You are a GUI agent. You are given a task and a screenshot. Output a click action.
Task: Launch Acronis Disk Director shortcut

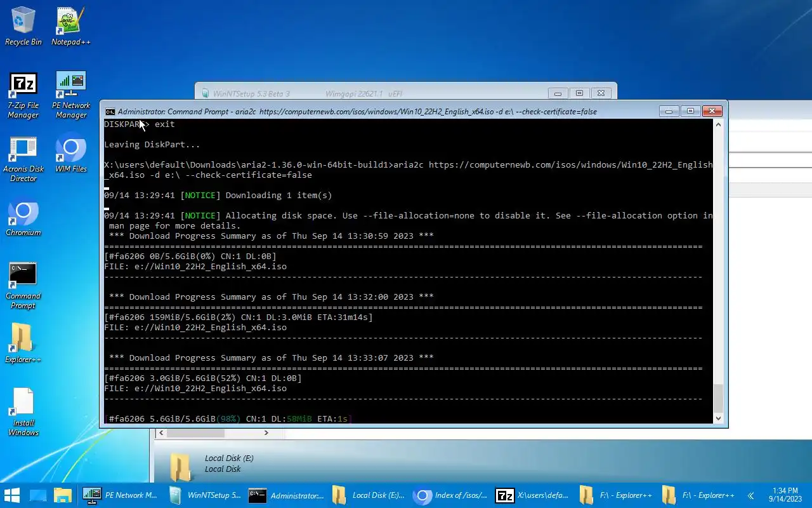pyautogui.click(x=23, y=159)
